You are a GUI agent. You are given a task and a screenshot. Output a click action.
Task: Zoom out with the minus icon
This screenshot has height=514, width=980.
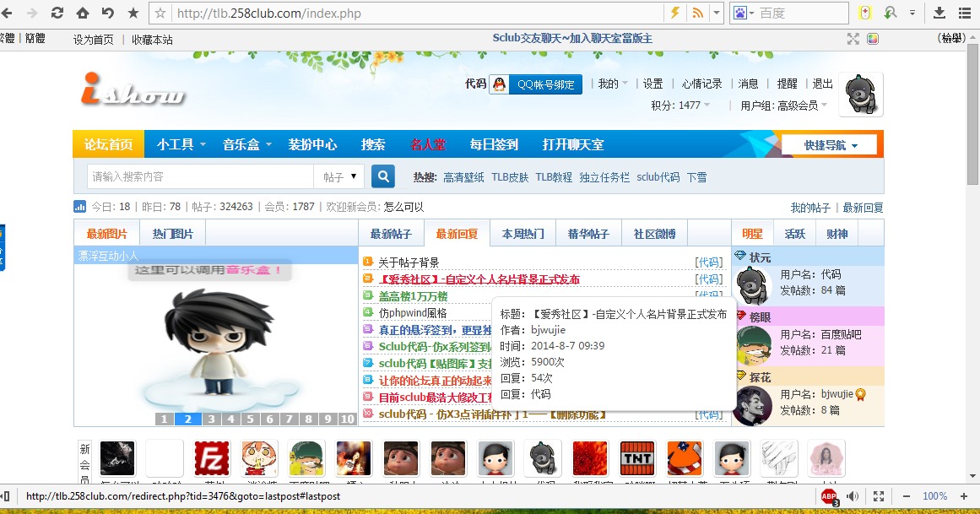click(907, 496)
